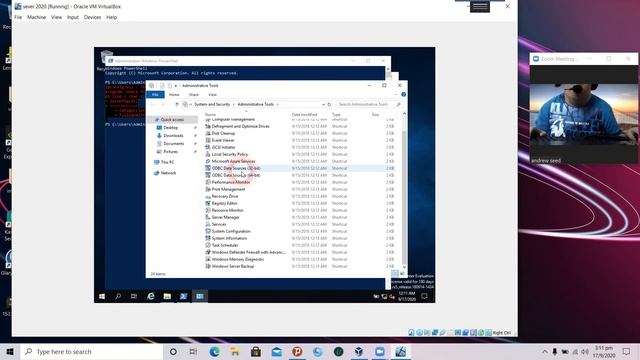Open the Input menu in VirtualBox
The image size is (640, 360).
click(x=73, y=17)
